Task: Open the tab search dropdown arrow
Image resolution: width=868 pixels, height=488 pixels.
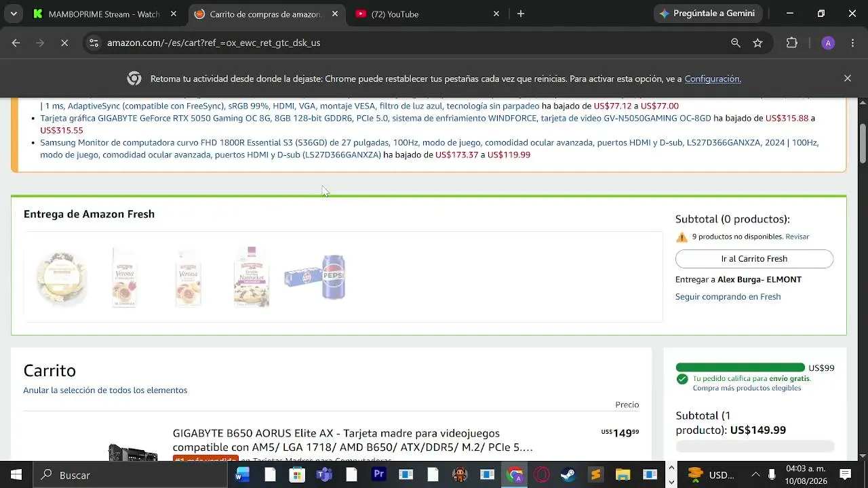Action: (x=14, y=14)
